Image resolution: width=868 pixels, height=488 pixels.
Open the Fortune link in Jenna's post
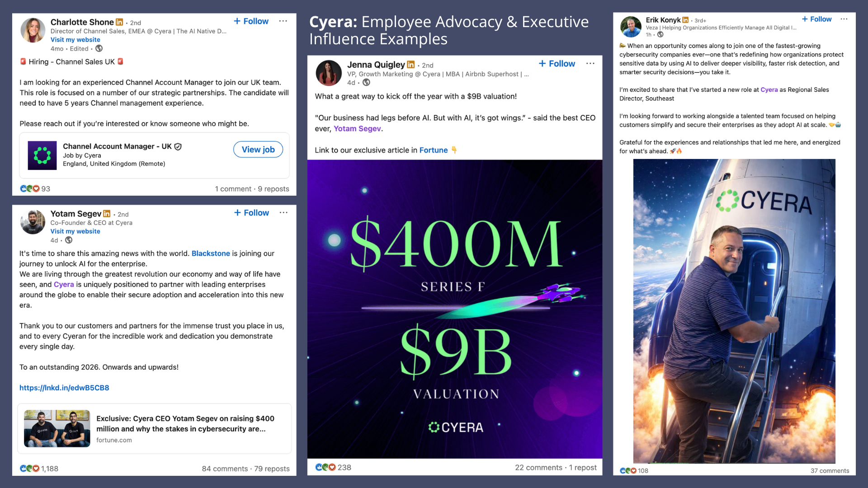(434, 150)
